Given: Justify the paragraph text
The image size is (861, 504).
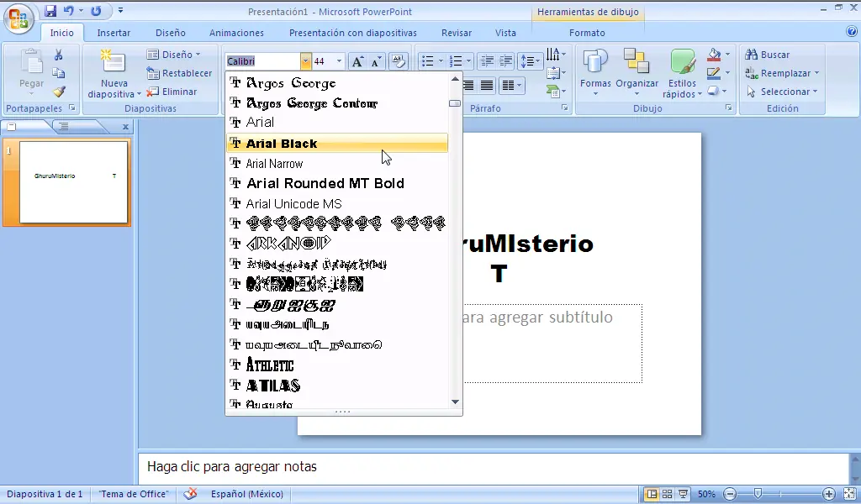Looking at the screenshot, I should pos(487,86).
